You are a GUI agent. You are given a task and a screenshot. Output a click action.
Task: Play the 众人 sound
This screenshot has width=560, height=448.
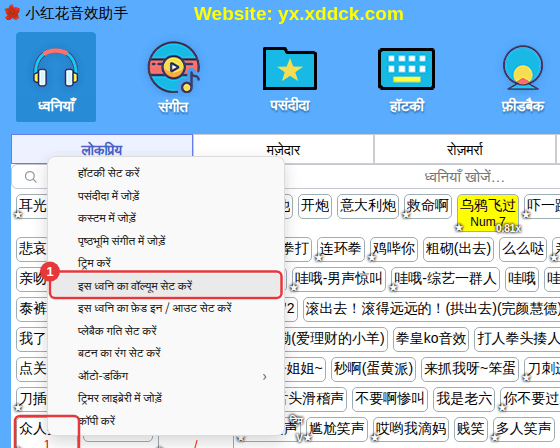33,432
